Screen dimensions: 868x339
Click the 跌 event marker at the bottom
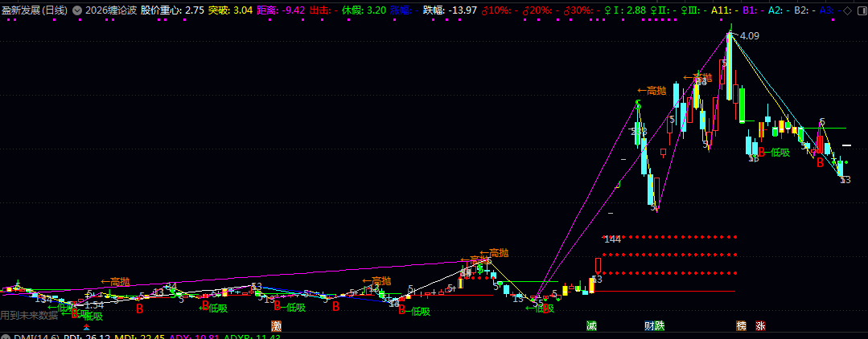660,326
